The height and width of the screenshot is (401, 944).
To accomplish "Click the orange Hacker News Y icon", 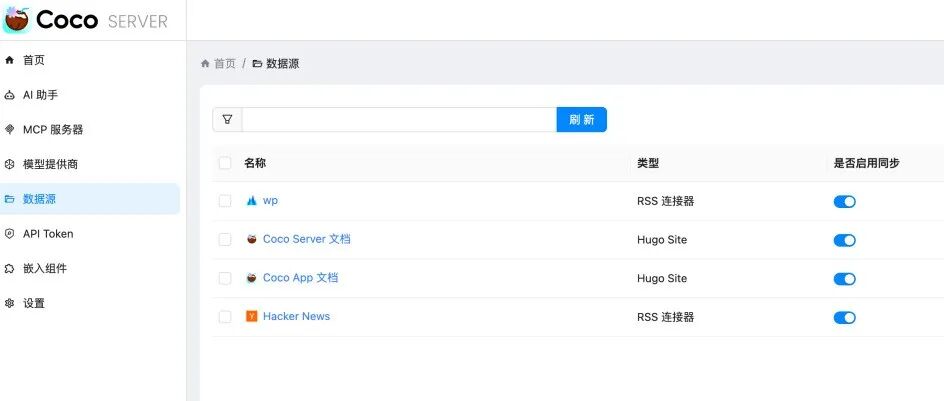I will (252, 317).
